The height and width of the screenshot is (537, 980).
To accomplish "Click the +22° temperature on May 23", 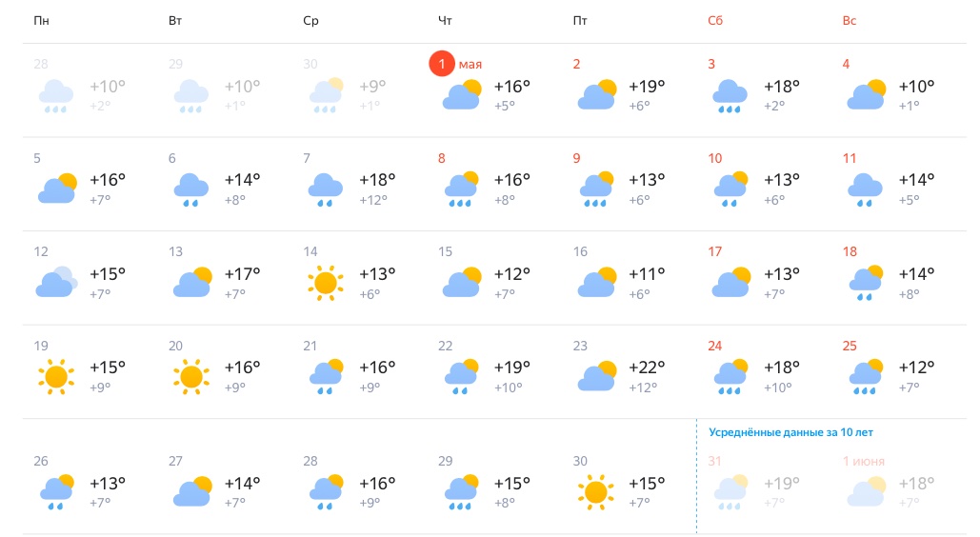I will coord(647,368).
